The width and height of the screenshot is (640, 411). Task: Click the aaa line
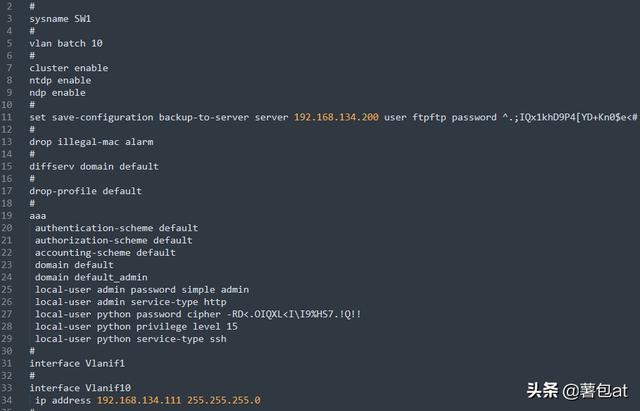click(x=38, y=216)
